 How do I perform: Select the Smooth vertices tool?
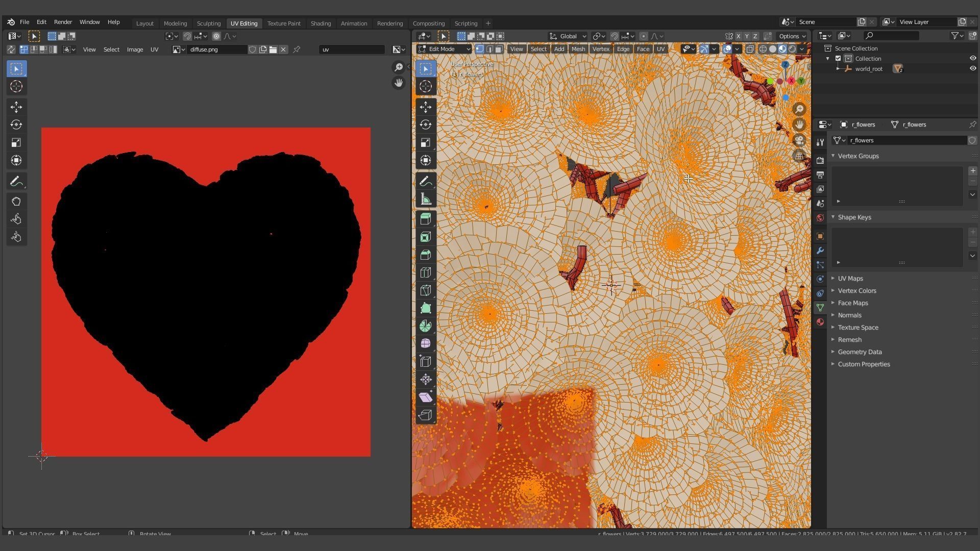click(x=426, y=344)
